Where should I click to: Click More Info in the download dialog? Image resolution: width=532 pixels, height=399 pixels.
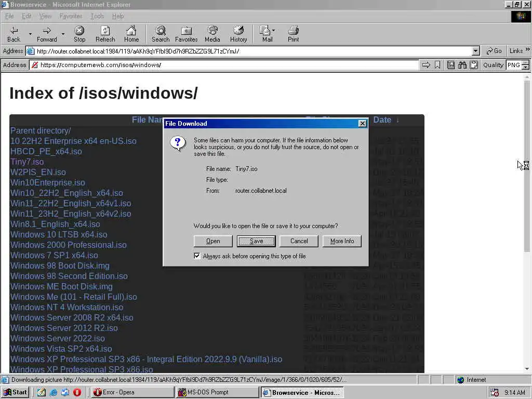pyautogui.click(x=342, y=241)
